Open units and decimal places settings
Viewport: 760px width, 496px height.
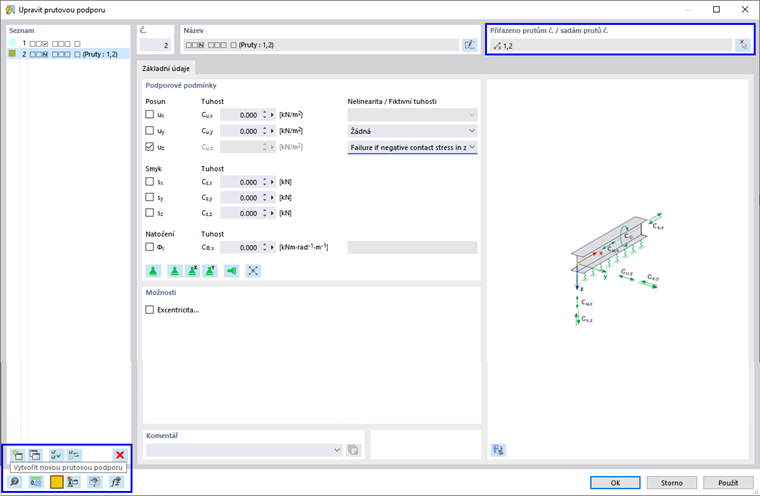(36, 482)
